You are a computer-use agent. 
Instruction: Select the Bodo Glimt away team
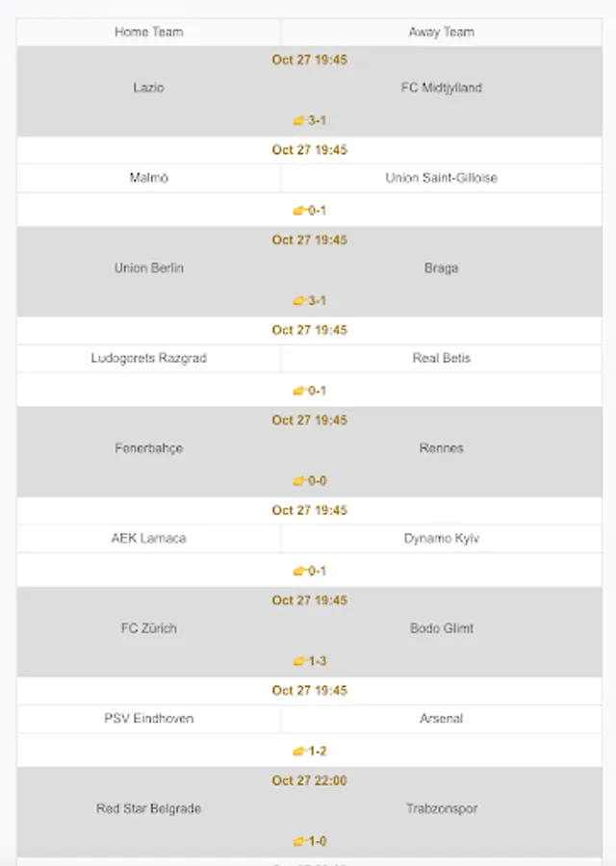(x=442, y=628)
